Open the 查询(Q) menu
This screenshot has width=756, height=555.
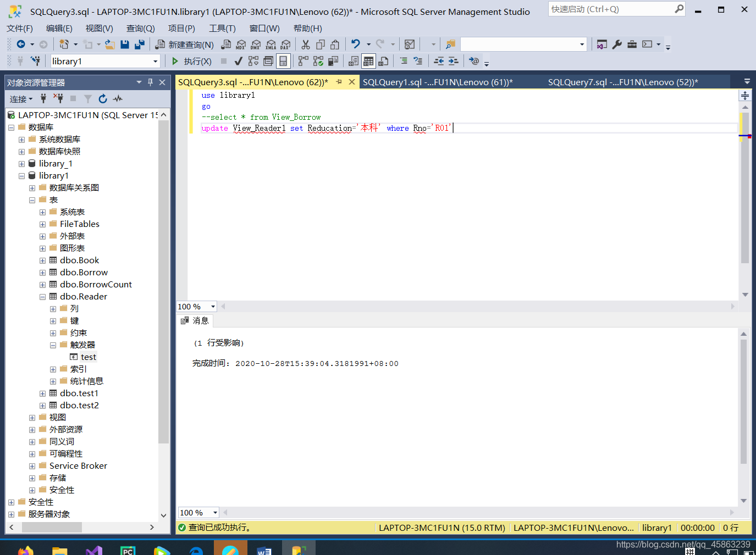click(141, 28)
